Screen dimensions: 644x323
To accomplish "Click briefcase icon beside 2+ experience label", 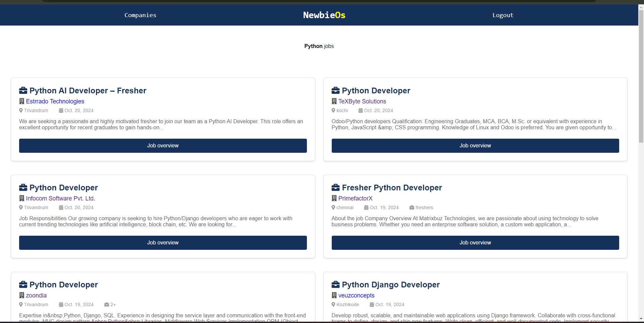I will click(106, 305).
